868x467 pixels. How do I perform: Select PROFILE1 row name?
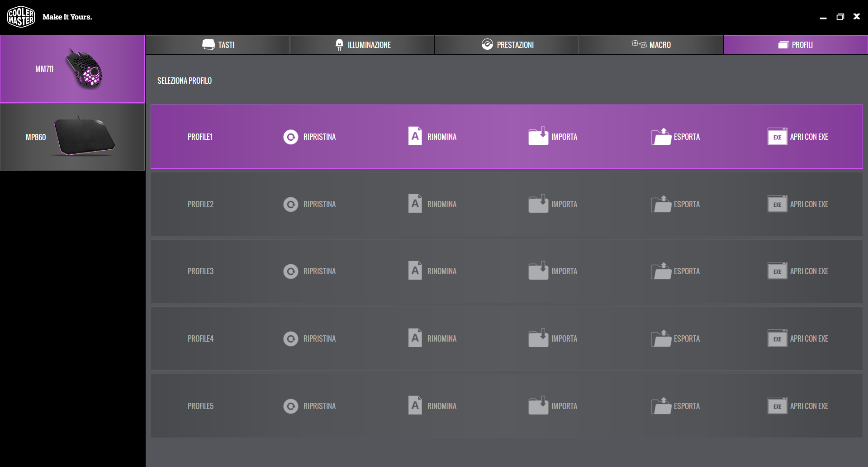tap(200, 137)
